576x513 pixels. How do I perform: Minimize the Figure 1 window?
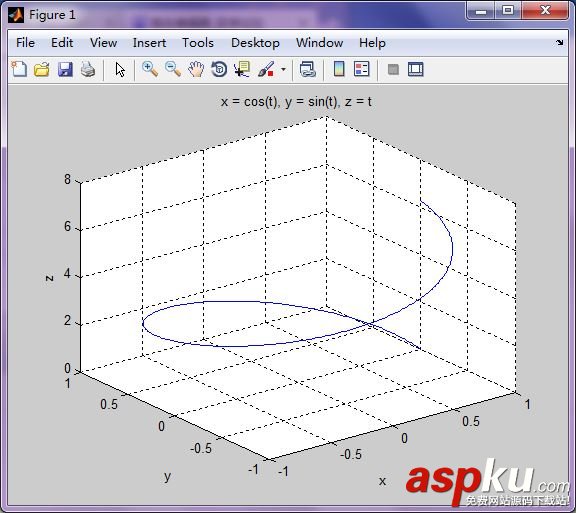pyautogui.click(x=480, y=10)
